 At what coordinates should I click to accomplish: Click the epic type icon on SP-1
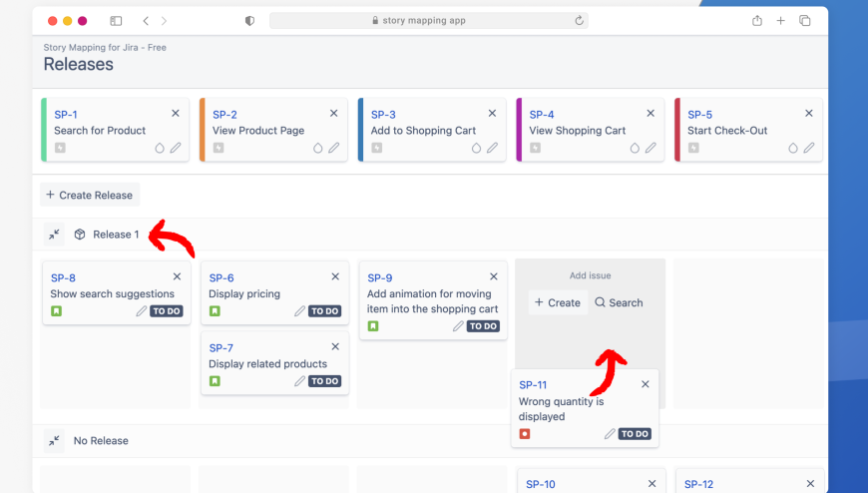60,148
